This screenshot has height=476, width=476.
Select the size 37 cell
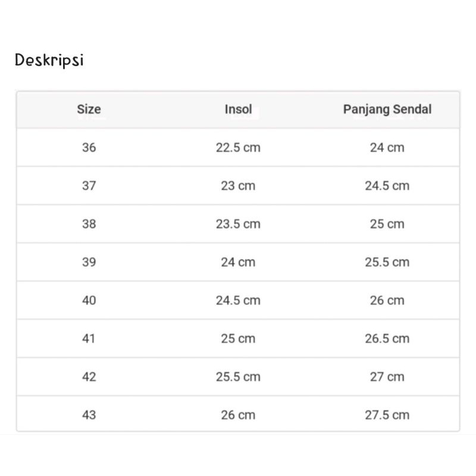click(x=89, y=186)
